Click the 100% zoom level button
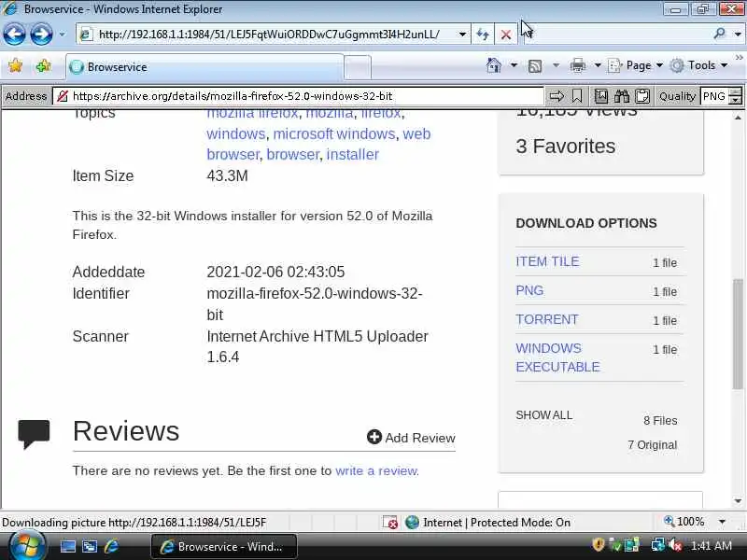The height and width of the screenshot is (560, 747). 684,522
